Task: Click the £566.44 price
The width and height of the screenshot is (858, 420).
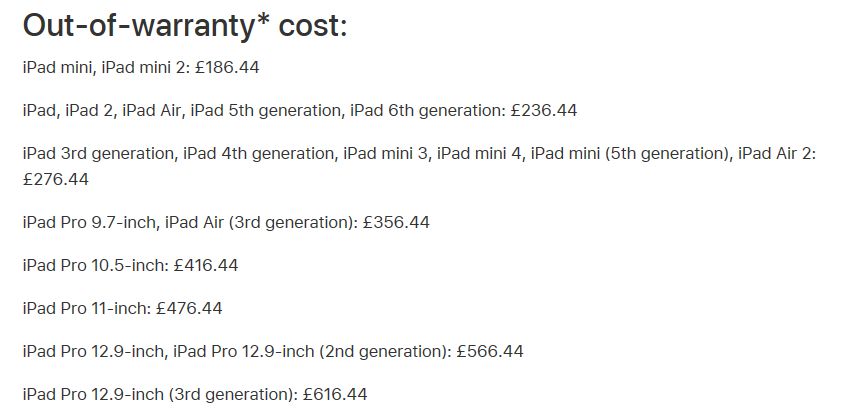Action: [x=490, y=351]
